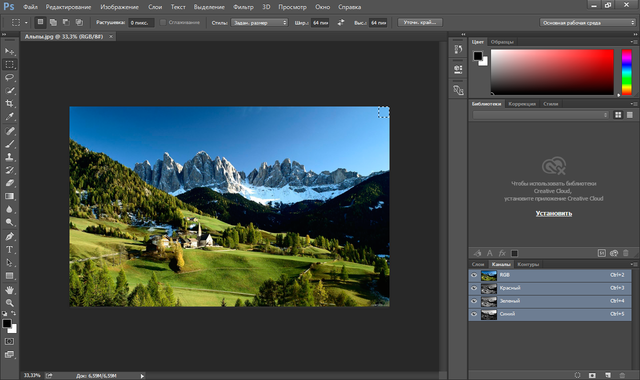The image size is (640, 380).
Task: Choose Add to selection mode
Action: (53, 22)
